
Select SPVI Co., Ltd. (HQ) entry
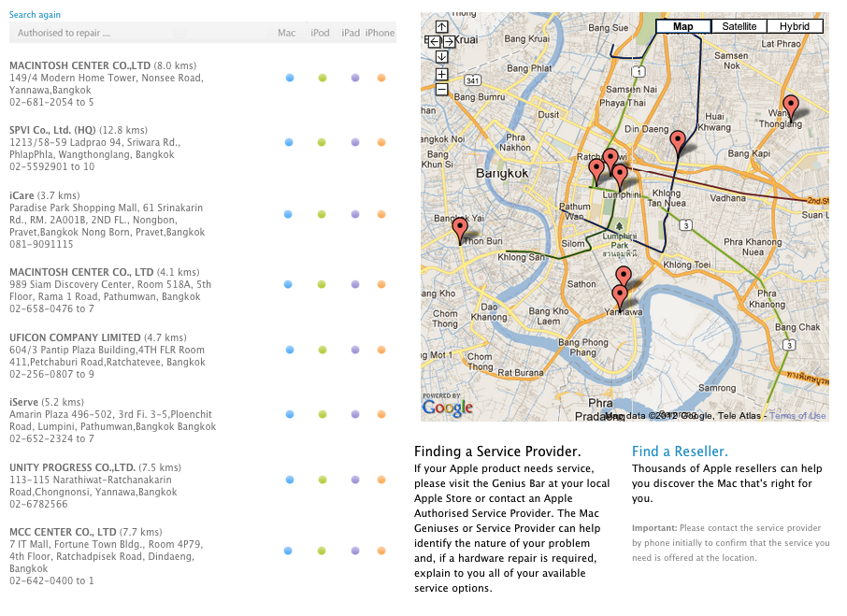pos(79,130)
